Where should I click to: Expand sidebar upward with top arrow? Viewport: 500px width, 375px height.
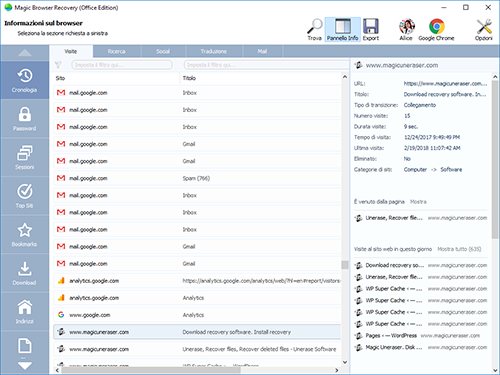[x=25, y=53]
